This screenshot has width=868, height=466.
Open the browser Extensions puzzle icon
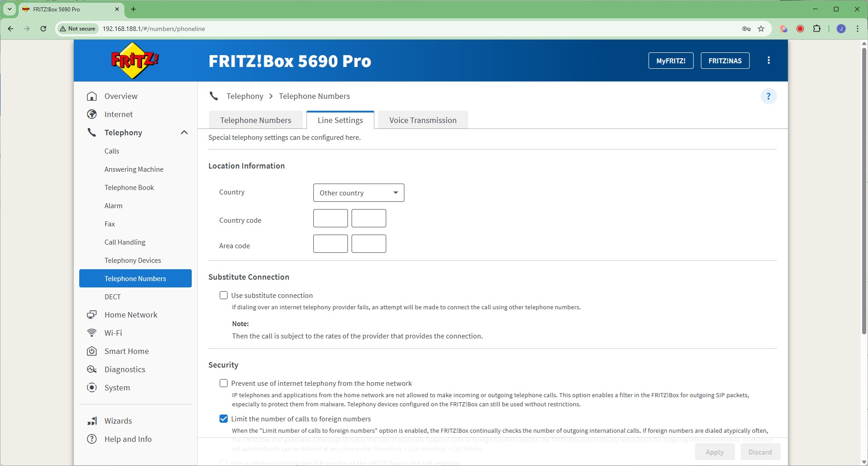(817, 29)
